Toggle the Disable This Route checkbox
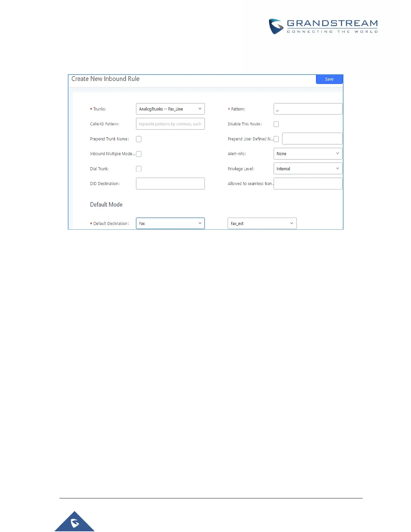 (276, 124)
